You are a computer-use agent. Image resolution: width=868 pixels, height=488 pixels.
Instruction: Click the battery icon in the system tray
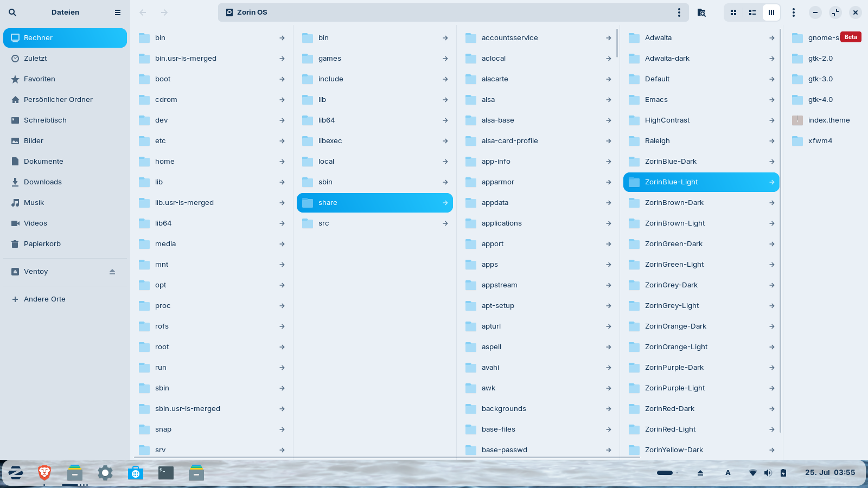point(783,473)
